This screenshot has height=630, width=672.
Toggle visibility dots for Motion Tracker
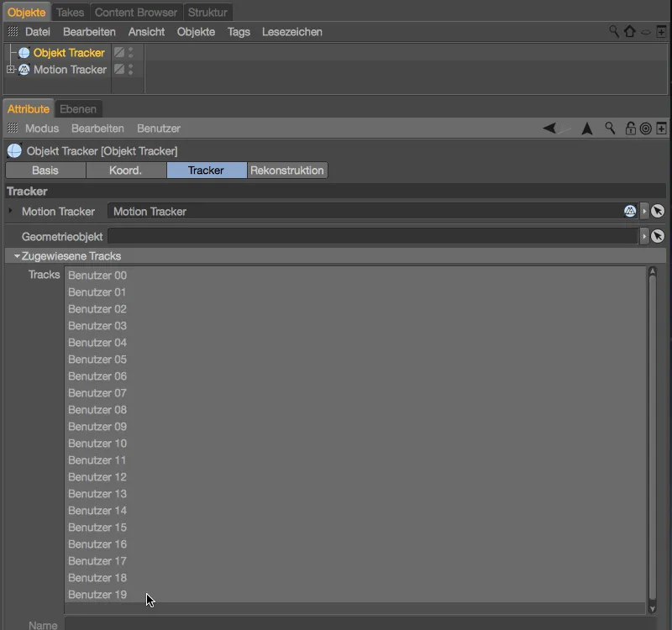tap(131, 69)
